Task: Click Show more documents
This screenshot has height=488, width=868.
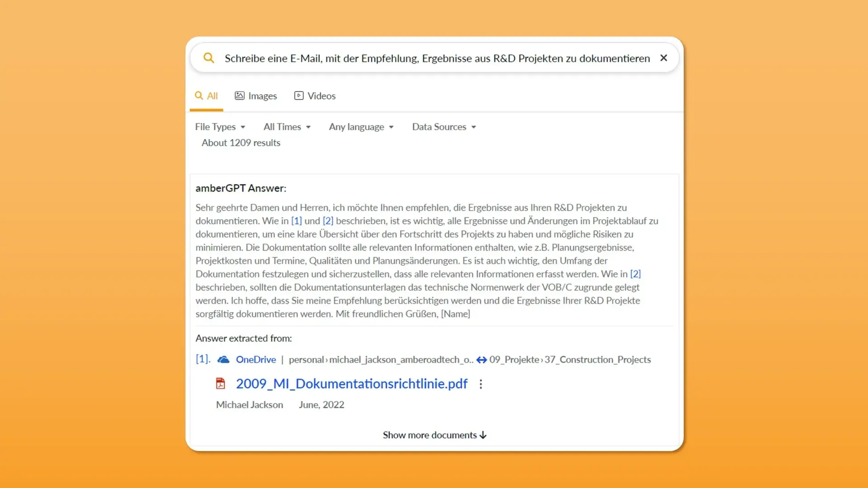Action: pyautogui.click(x=429, y=435)
